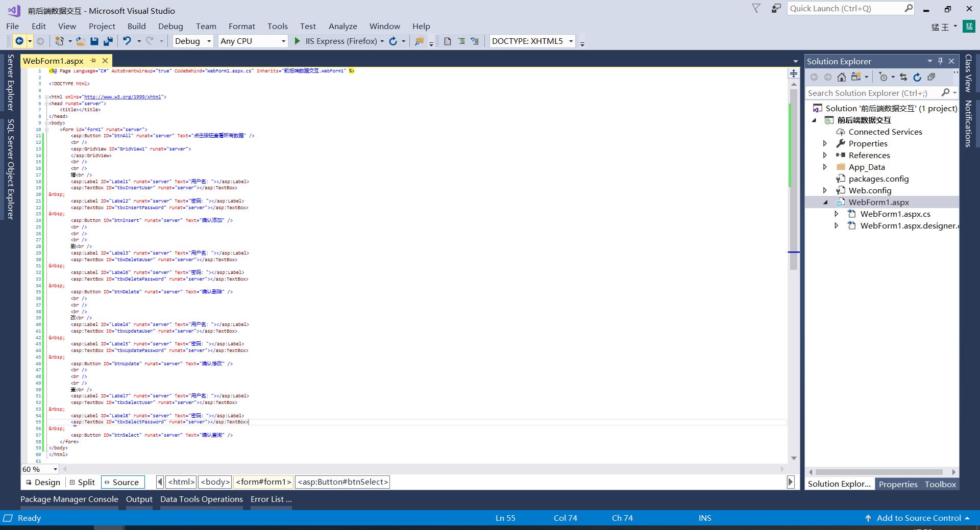Screen dimensions: 980x530
Task: Click the Collapse All icon in Solution Explorer
Action: point(931,77)
